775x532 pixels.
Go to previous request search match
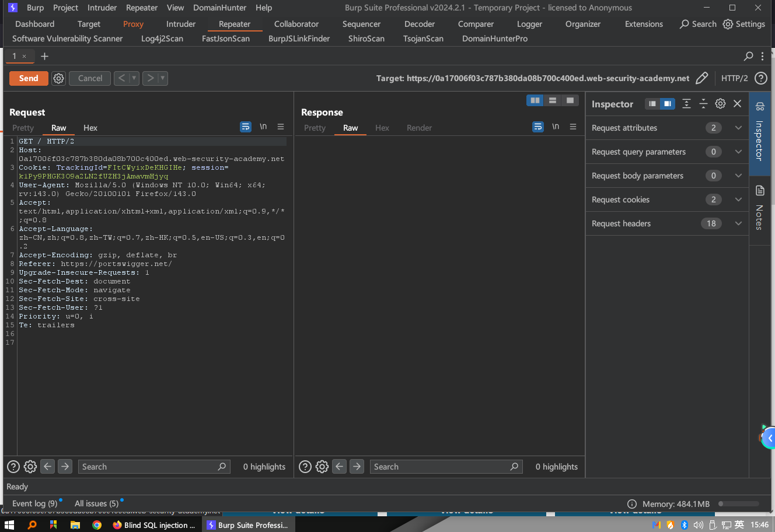point(48,467)
